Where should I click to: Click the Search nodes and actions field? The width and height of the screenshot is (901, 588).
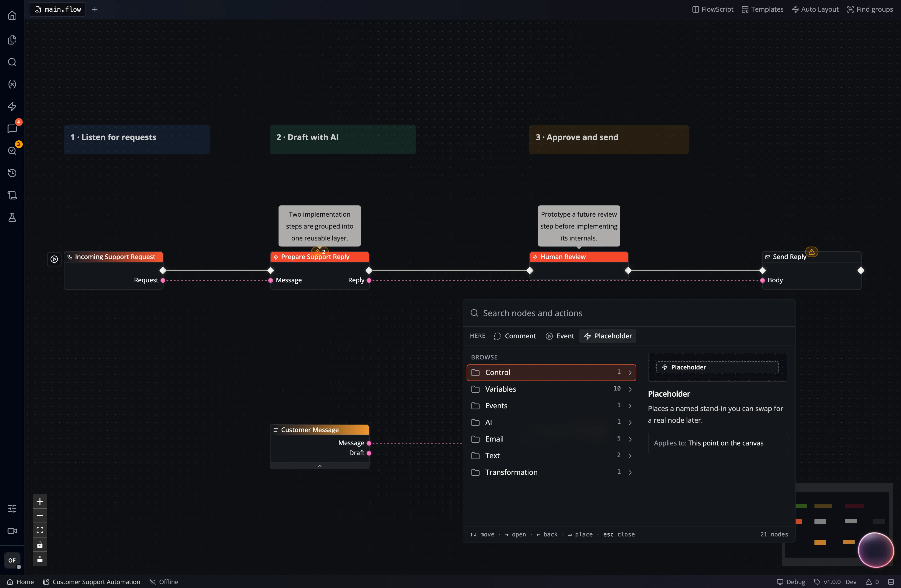point(629,313)
